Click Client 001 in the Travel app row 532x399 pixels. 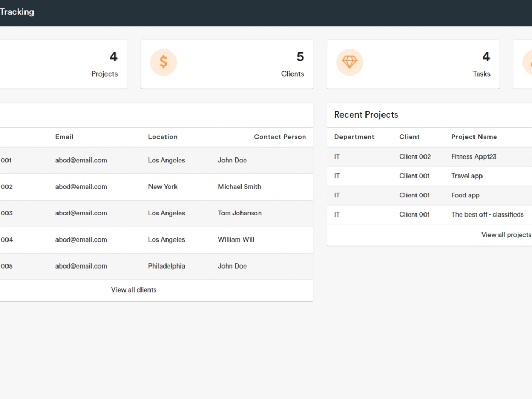414,176
